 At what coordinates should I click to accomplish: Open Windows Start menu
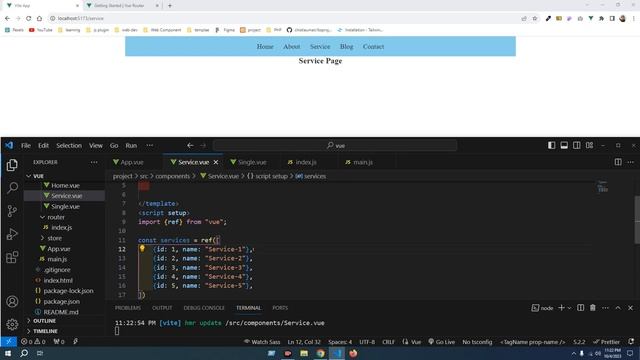(8, 353)
